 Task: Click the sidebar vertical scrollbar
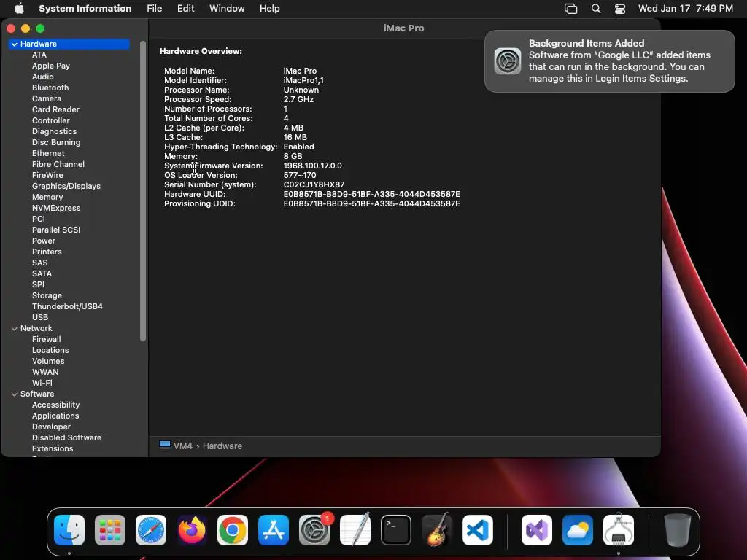click(143, 190)
